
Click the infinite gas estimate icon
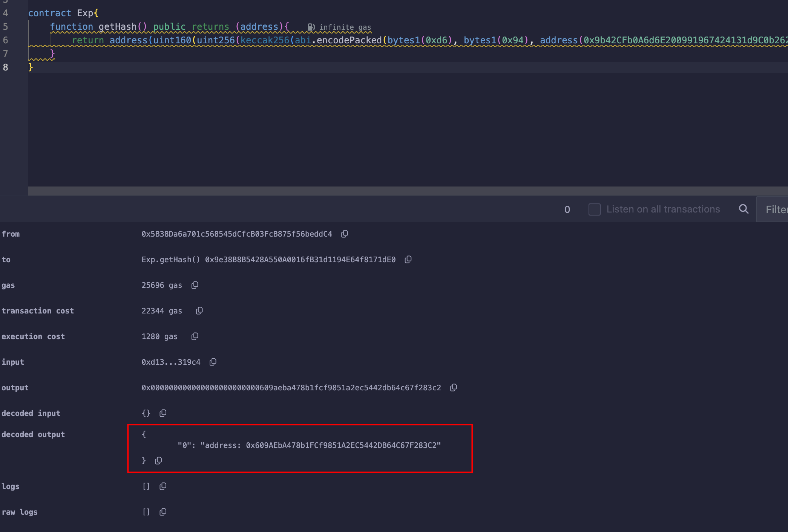[311, 27]
